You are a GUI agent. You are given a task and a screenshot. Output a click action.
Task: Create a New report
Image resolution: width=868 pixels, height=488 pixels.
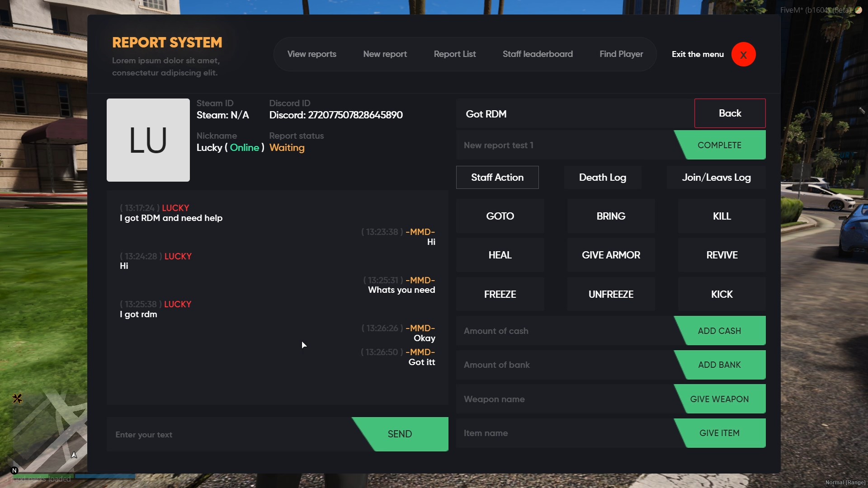[385, 54]
